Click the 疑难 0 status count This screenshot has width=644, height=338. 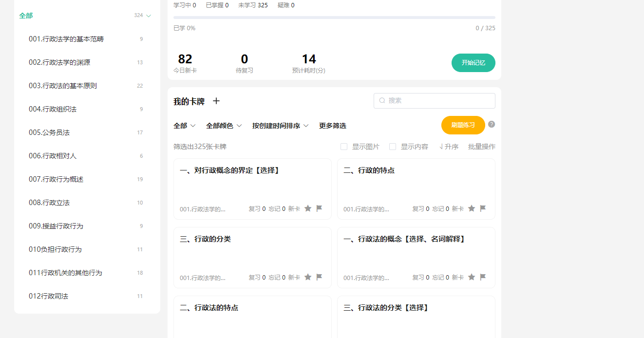coord(286,5)
